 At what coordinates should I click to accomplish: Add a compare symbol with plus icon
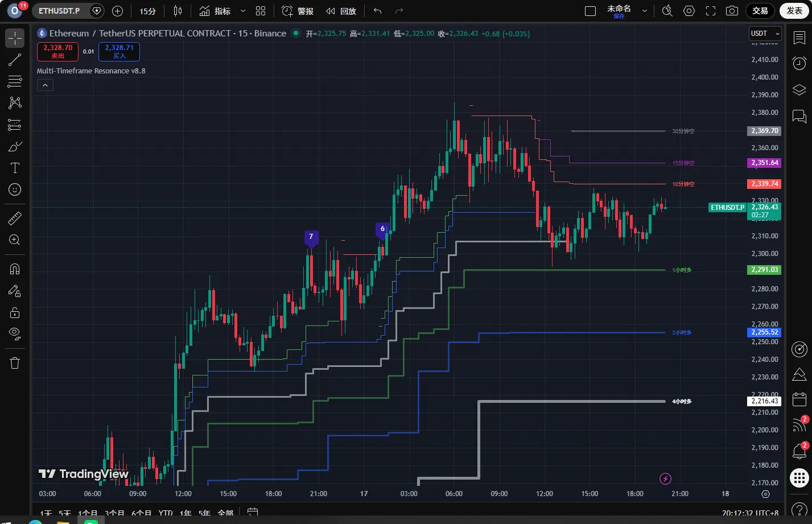click(118, 11)
